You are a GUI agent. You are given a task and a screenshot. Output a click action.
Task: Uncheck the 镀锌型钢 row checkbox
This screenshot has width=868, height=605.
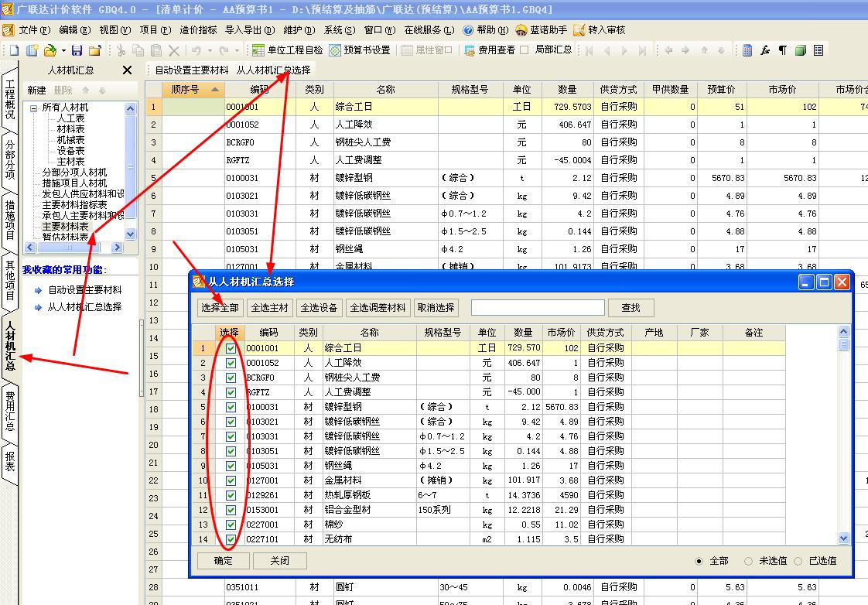231,408
